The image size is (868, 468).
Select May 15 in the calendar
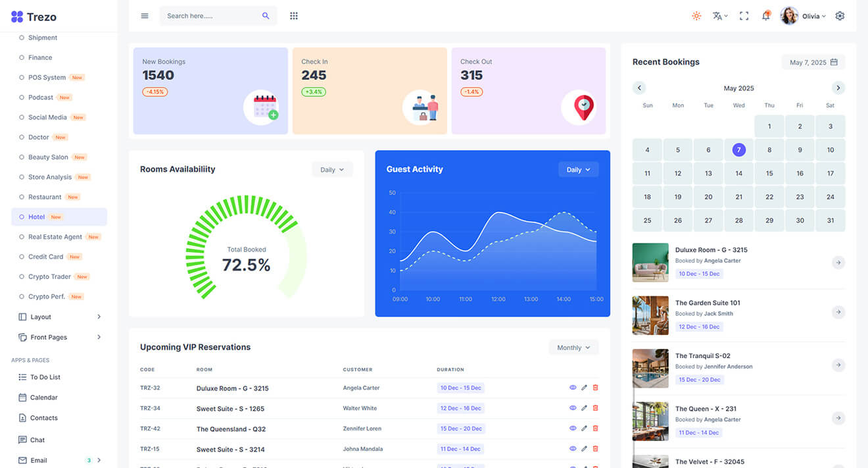769,174
